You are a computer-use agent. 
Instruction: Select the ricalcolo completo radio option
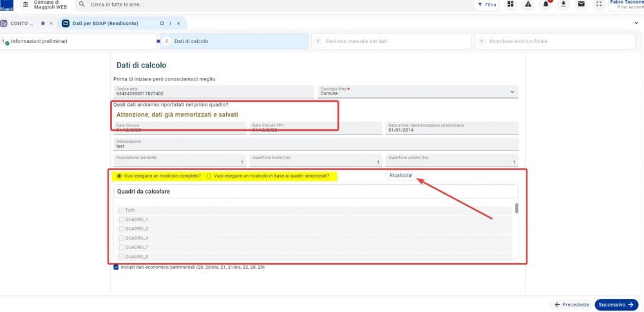click(x=120, y=176)
